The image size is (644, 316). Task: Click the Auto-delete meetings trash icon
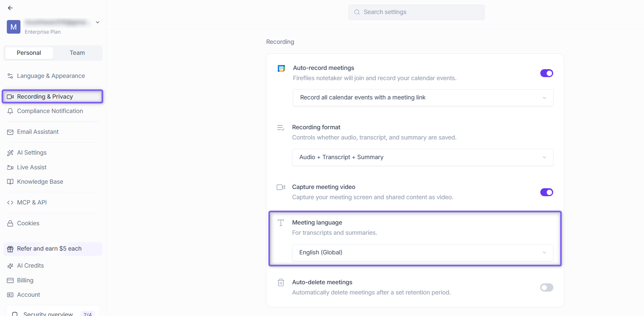click(x=281, y=283)
